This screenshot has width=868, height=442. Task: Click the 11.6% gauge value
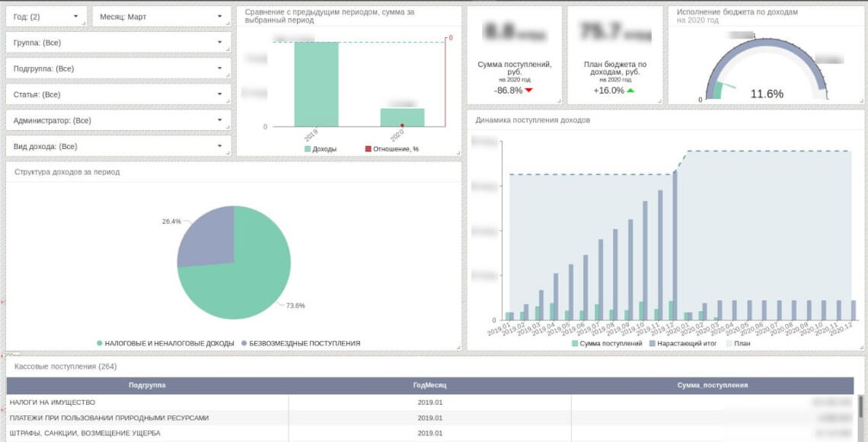(x=767, y=94)
